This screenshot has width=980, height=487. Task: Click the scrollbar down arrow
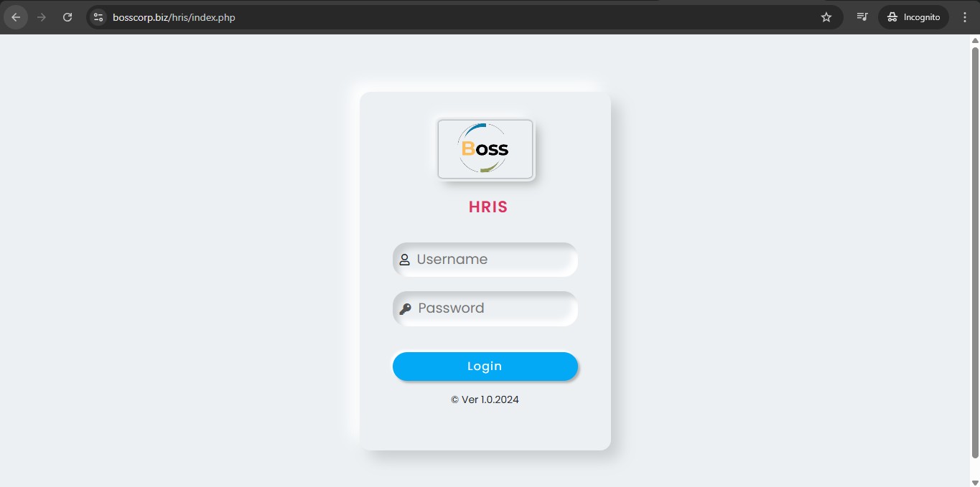tap(975, 481)
